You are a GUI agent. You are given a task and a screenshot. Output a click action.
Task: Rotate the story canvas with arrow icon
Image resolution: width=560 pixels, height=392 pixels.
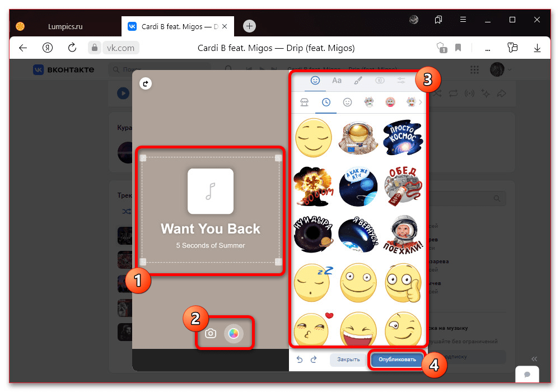coord(146,83)
